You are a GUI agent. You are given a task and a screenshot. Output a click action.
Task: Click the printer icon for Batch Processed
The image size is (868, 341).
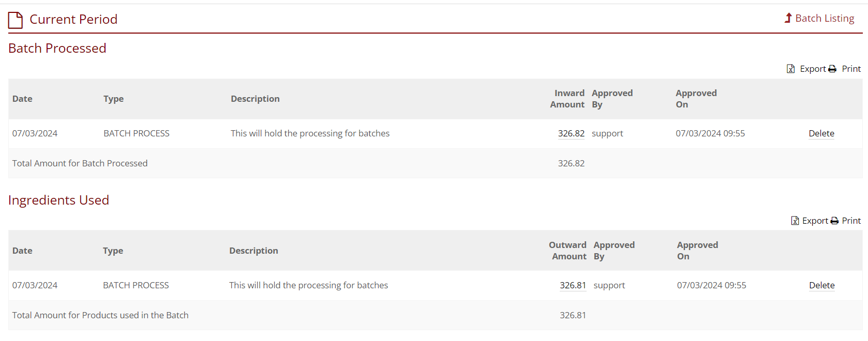[x=832, y=69]
